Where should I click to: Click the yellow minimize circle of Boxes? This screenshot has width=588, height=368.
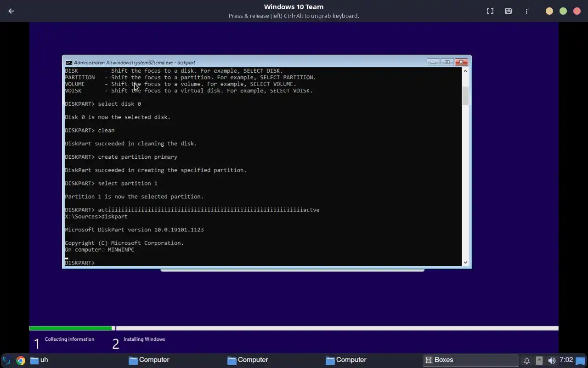[549, 11]
